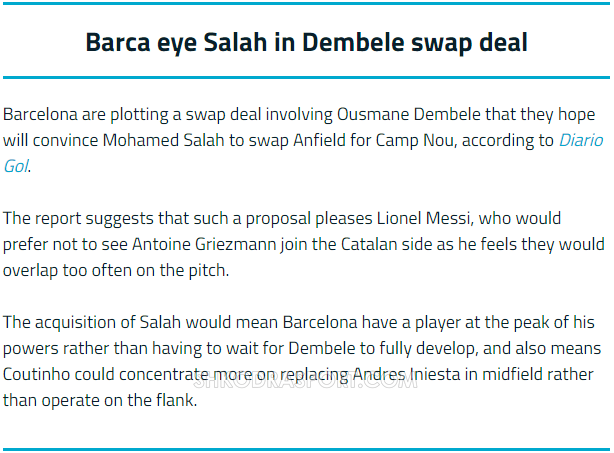Click the headline 'Barca eye Salah in Dembele swap deal'
Image resolution: width=614 pixels, height=453 pixels.
(307, 42)
